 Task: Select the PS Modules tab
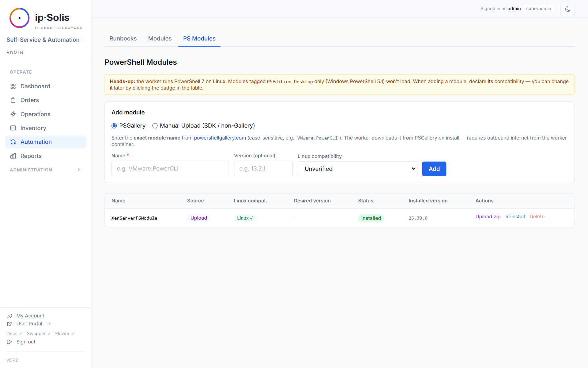pos(199,39)
